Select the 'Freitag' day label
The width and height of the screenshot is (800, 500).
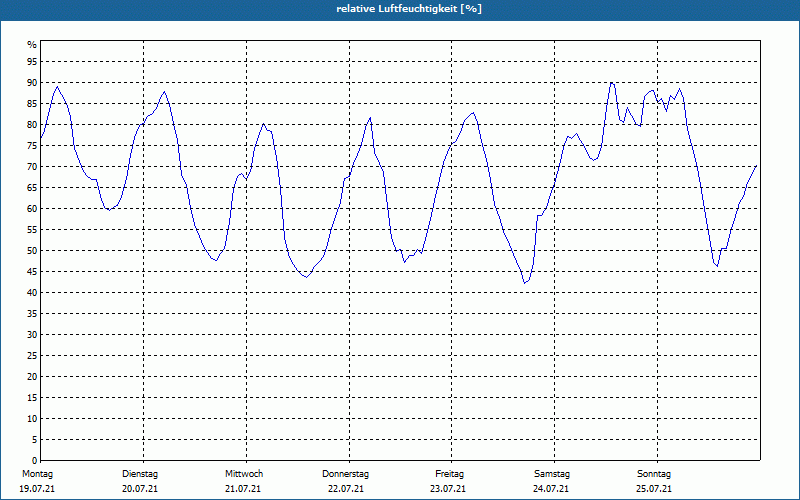449,474
